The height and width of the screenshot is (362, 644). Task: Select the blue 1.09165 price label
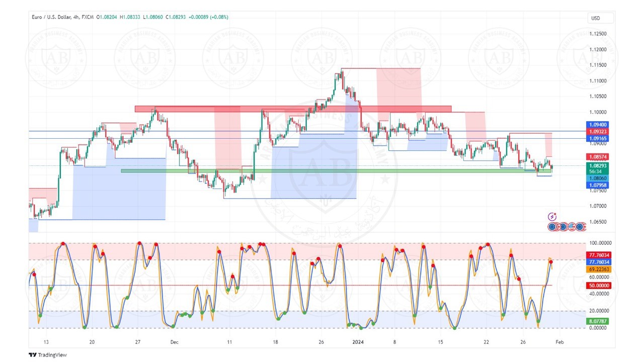click(597, 138)
